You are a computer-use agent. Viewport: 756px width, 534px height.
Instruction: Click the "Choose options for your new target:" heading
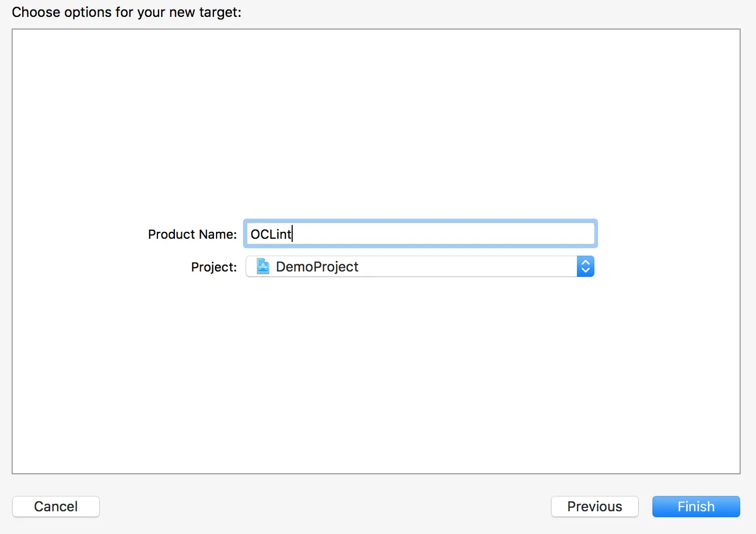tap(126, 12)
